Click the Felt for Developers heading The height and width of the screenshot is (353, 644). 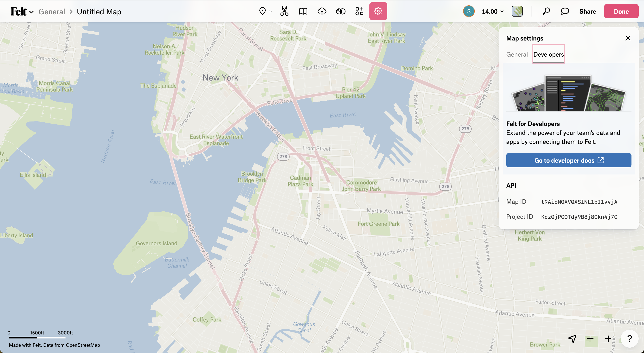click(533, 123)
